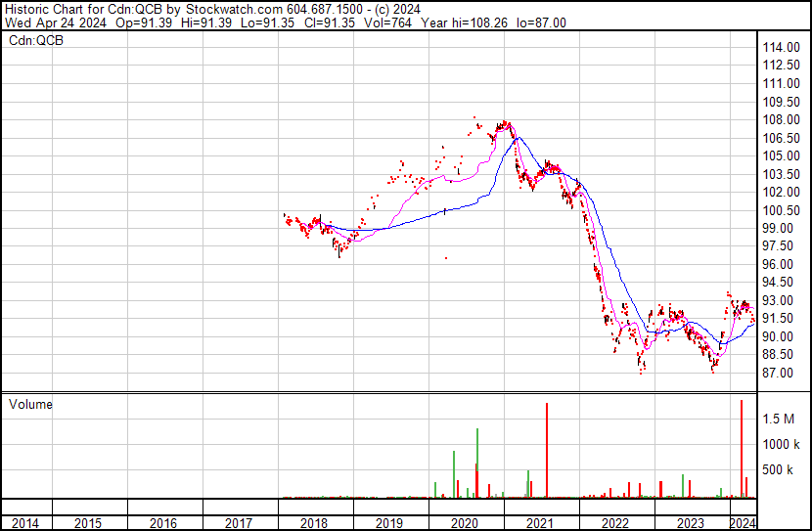The height and width of the screenshot is (531, 812).
Task: Select the 2021 year label
Action: click(x=540, y=523)
